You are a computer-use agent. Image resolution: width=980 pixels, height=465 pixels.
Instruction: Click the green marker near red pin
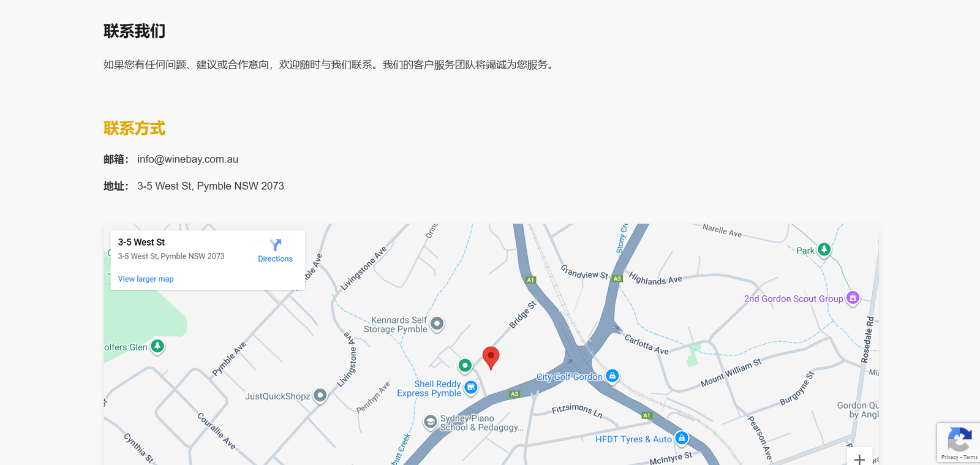[465, 366]
